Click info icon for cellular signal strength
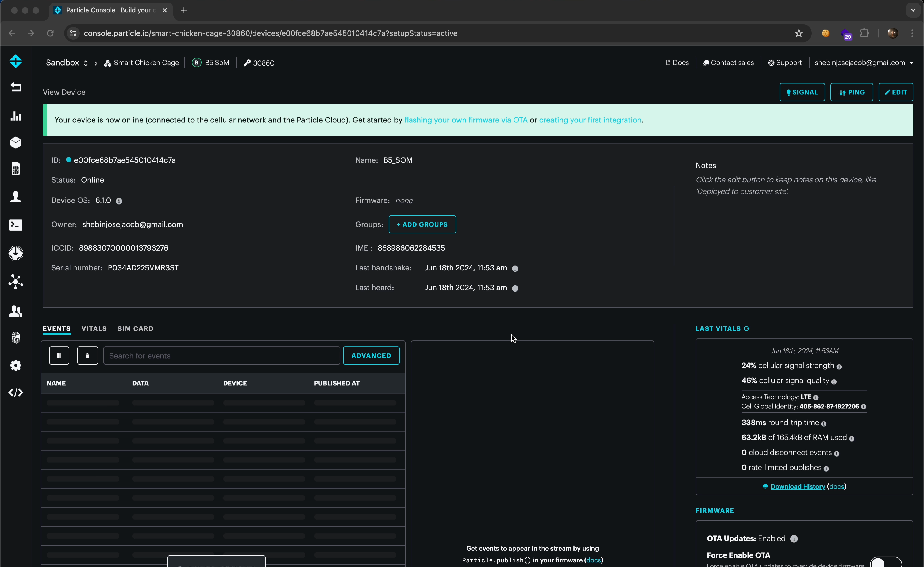 pyautogui.click(x=839, y=367)
